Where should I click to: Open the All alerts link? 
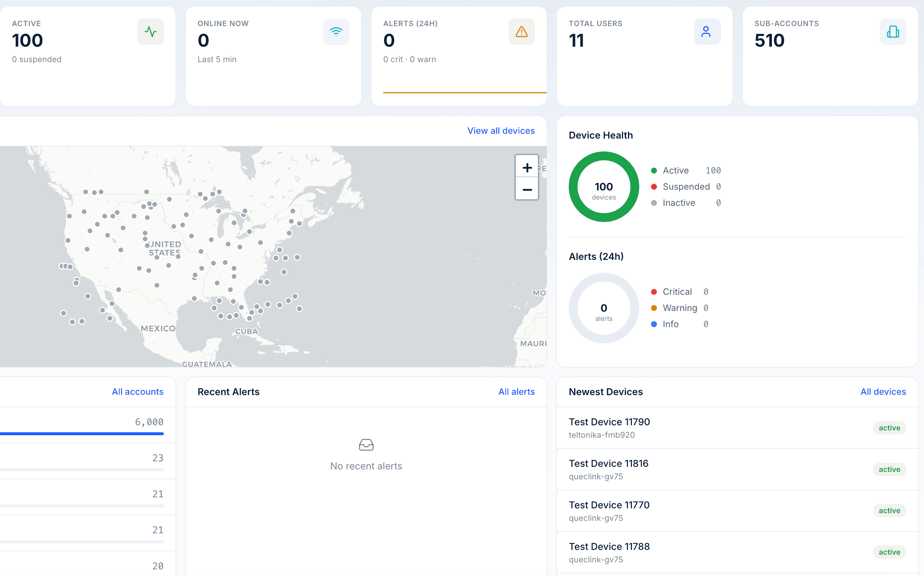(516, 391)
